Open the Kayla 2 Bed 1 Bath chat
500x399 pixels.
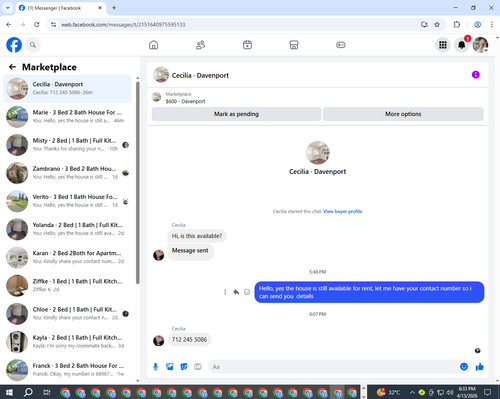point(67,342)
